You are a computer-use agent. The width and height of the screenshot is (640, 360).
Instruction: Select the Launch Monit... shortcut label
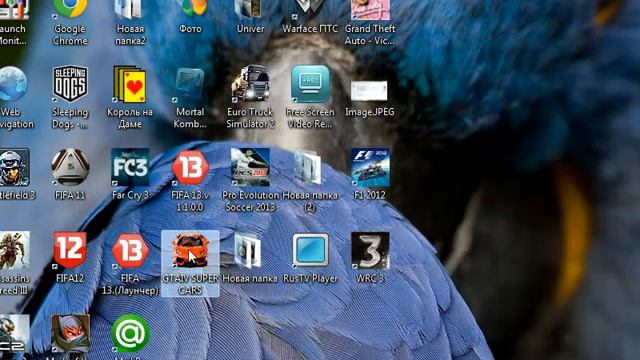(x=13, y=35)
